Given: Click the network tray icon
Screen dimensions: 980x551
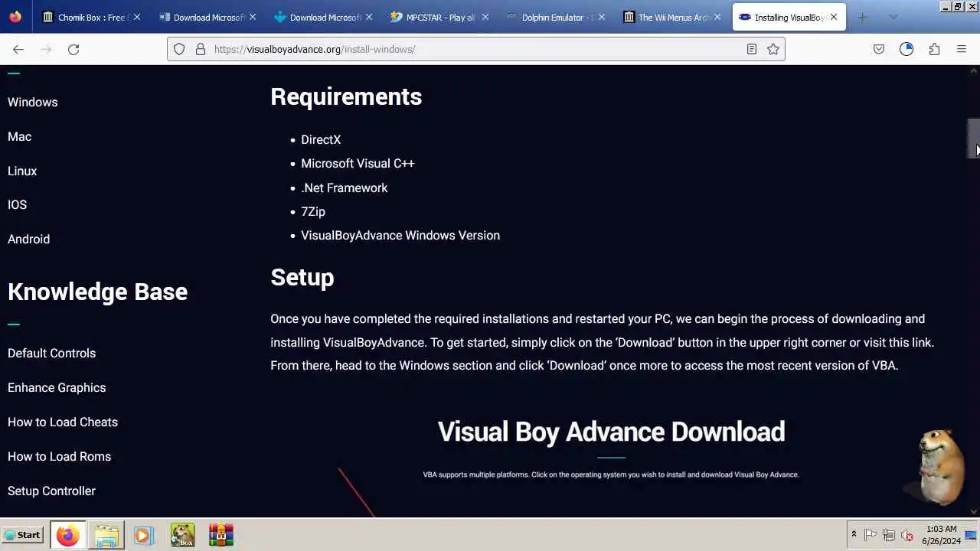Looking at the screenshot, I should pos(889,535).
